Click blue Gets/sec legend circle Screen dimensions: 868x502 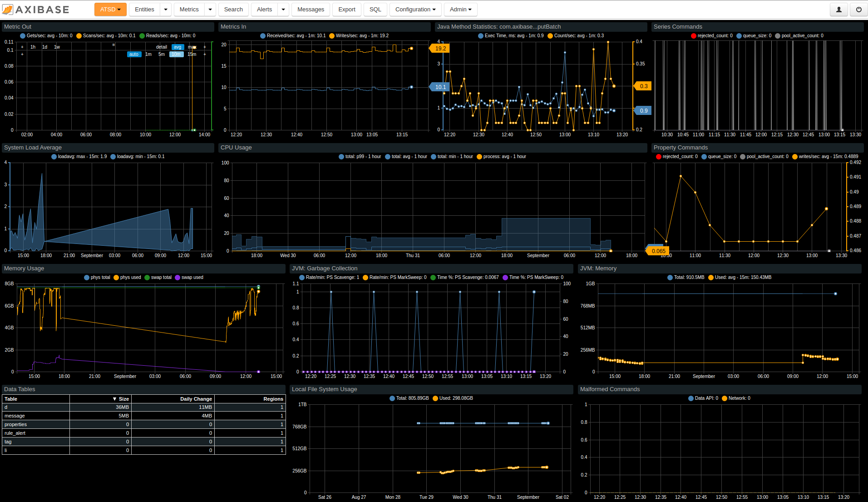click(x=23, y=36)
